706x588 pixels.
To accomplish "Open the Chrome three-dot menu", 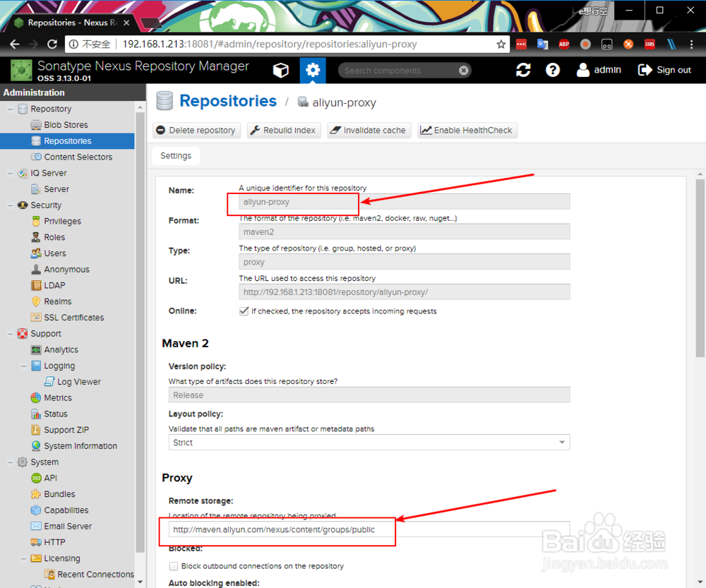I will (691, 44).
